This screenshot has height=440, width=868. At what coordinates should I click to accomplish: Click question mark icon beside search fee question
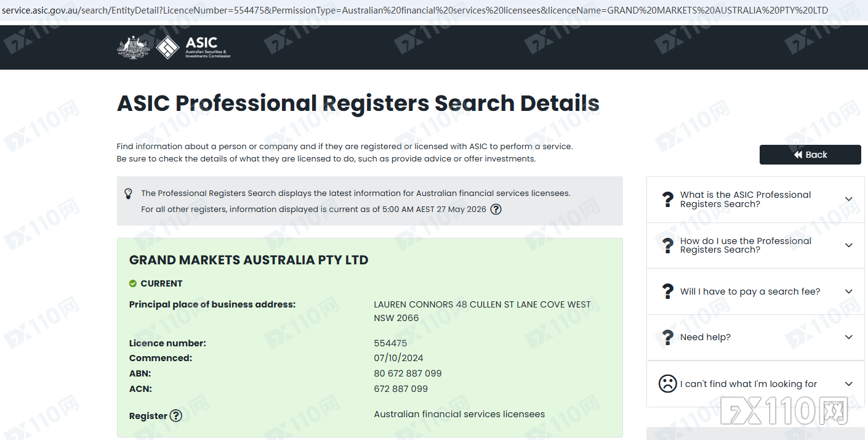click(667, 291)
